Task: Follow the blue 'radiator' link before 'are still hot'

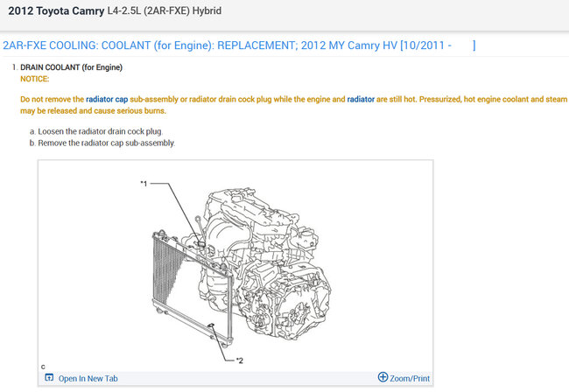Action: coord(361,100)
